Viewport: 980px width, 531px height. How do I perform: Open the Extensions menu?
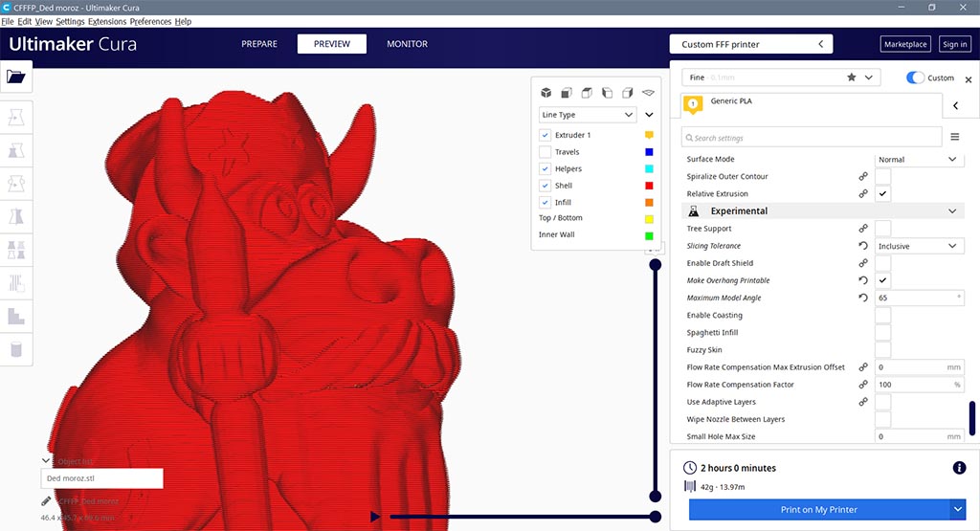coord(106,21)
